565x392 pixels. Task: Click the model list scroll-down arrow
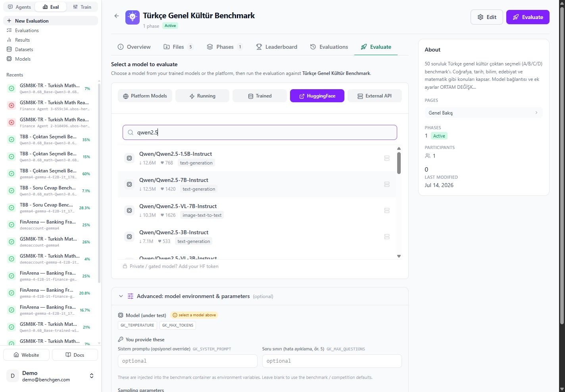[399, 256]
